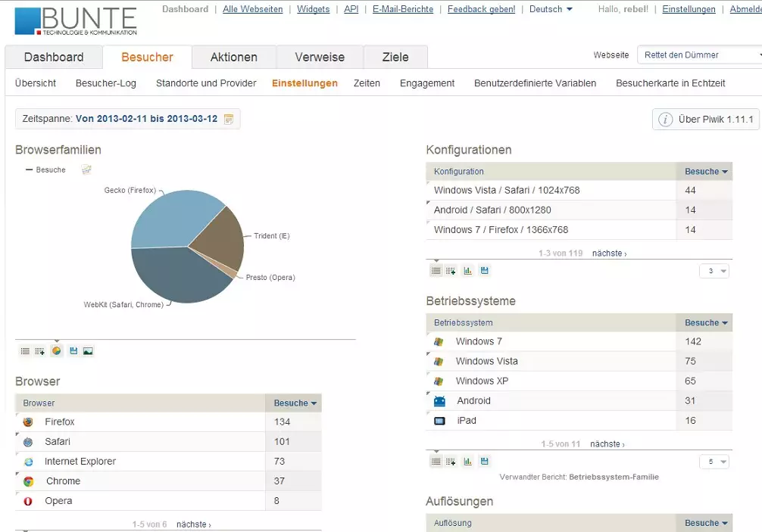Screen dimensions: 762x532
Task: Sort Konfigurationen table by Besuche
Action: click(706, 171)
